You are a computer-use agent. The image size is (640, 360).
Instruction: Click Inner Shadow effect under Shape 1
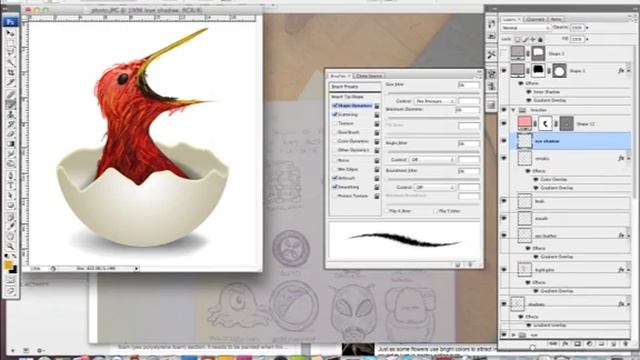click(547, 92)
